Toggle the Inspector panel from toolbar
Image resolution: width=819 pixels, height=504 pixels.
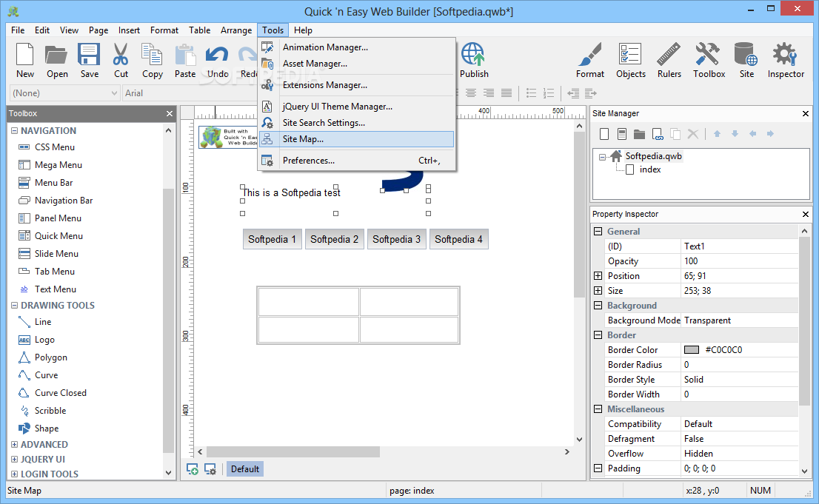click(x=786, y=61)
